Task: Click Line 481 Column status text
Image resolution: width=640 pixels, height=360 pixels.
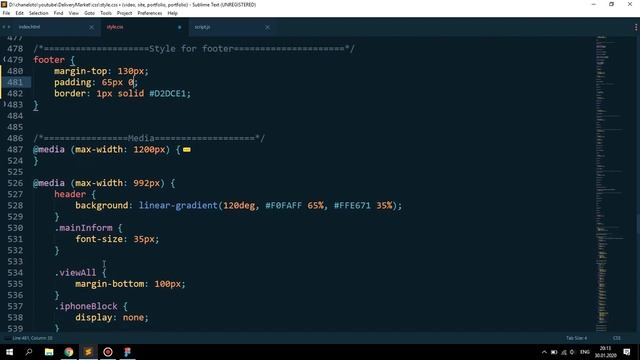Action: point(32,338)
